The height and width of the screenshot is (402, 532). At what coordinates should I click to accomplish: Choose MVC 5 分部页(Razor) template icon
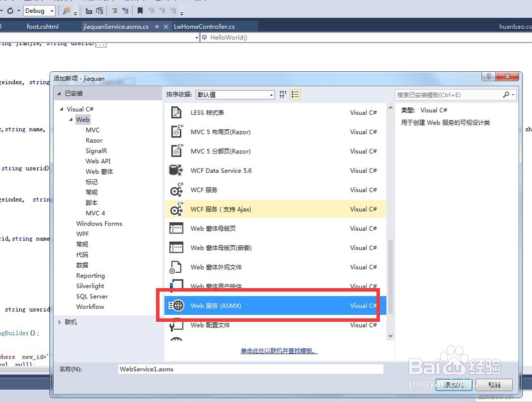(x=177, y=151)
